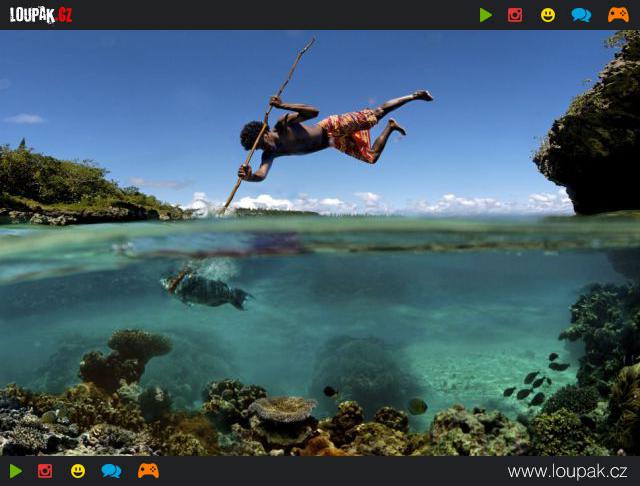Click the yellow smiley icon in bottom bar
Screen dimensions: 640x486
(x=78, y=471)
